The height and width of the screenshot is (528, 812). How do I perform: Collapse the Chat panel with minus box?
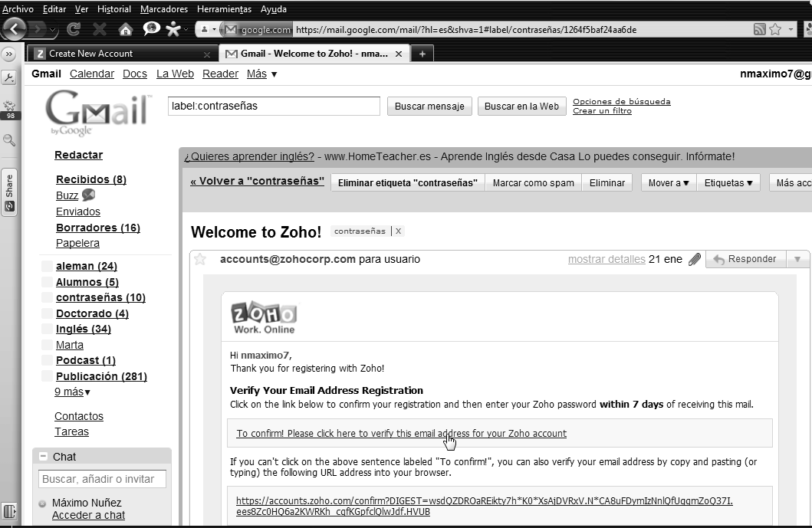(x=43, y=457)
